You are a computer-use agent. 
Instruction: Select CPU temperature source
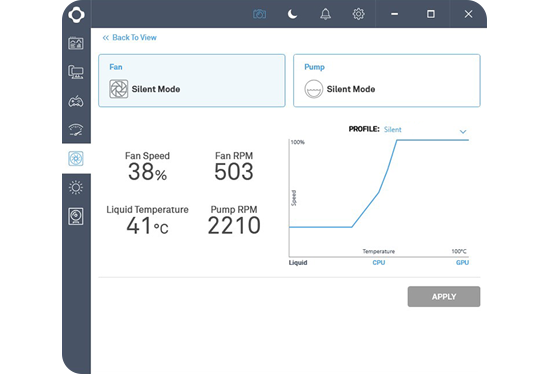pyautogui.click(x=379, y=263)
